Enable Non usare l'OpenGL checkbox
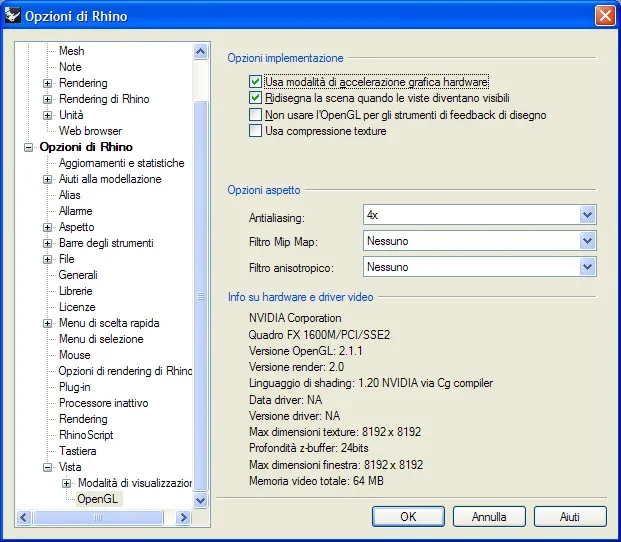The width and height of the screenshot is (621, 542). coord(256,115)
